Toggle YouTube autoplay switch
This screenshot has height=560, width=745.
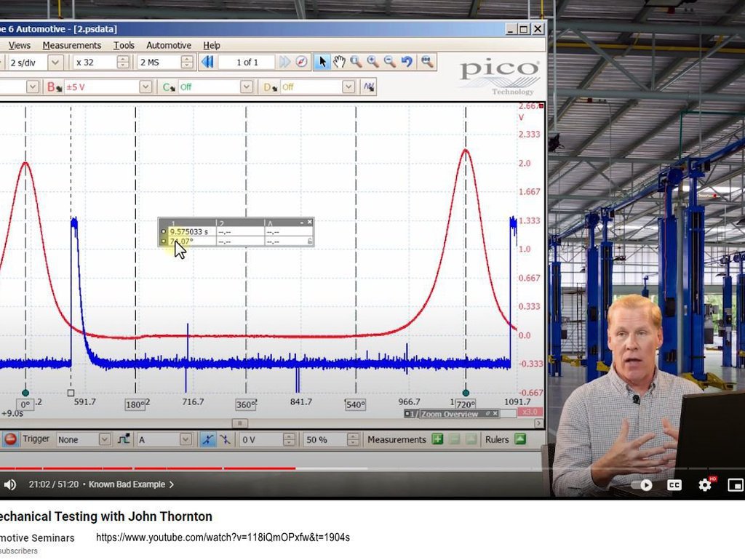coord(642,485)
